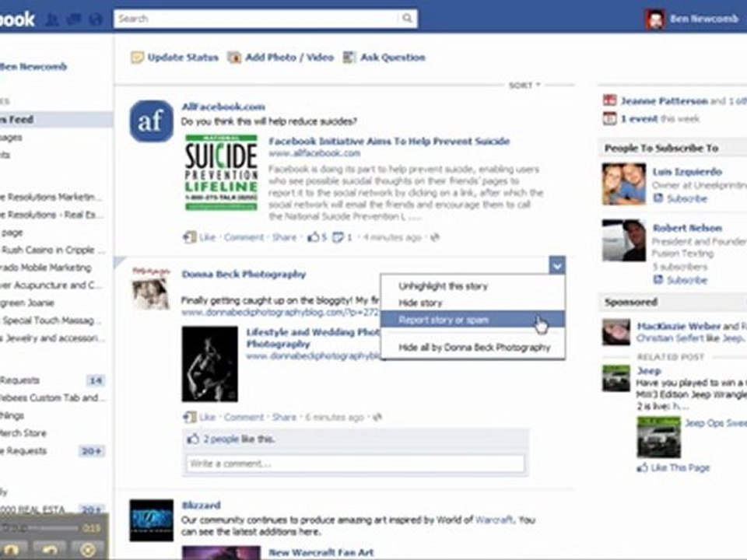
Task: Open the SORT dropdown above the feed
Action: 524,86
